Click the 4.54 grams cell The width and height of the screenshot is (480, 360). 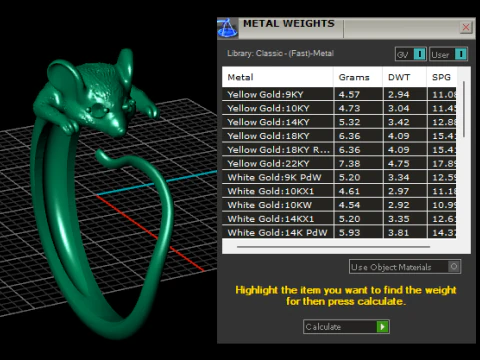coord(358,205)
